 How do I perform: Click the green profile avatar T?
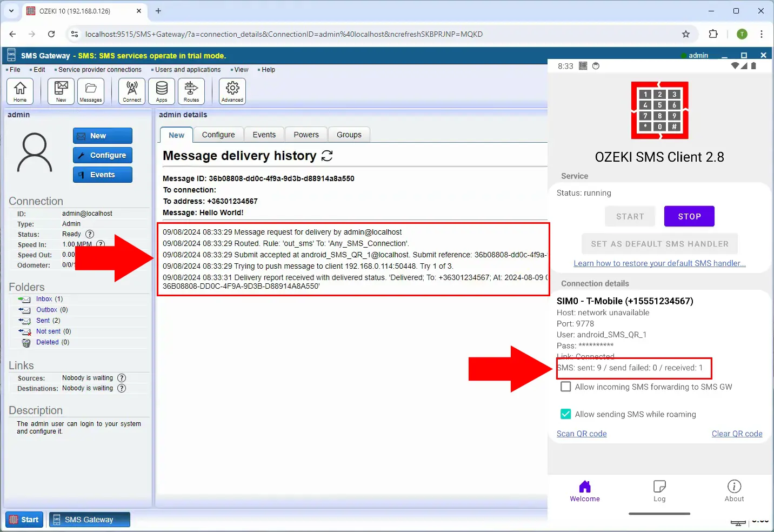(742, 34)
